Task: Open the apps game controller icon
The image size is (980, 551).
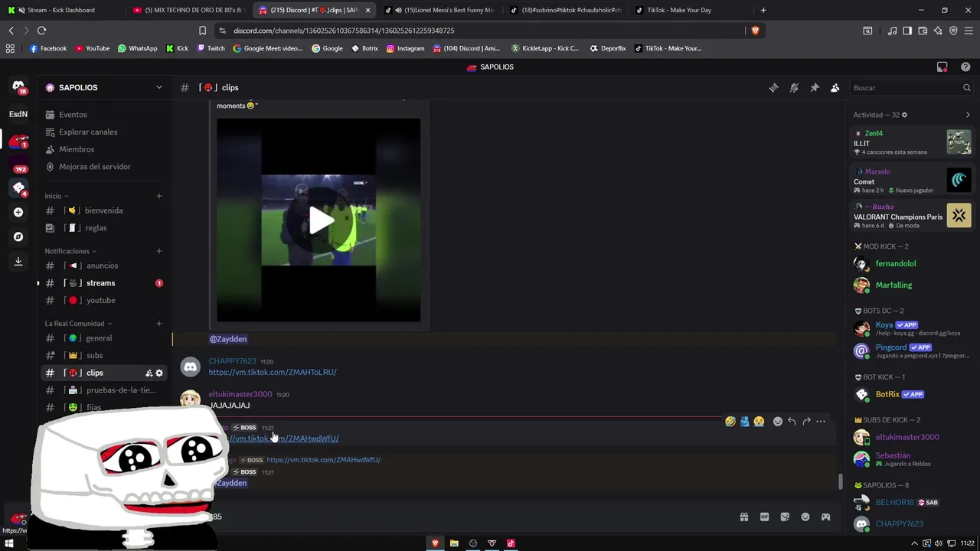Action: point(825,517)
